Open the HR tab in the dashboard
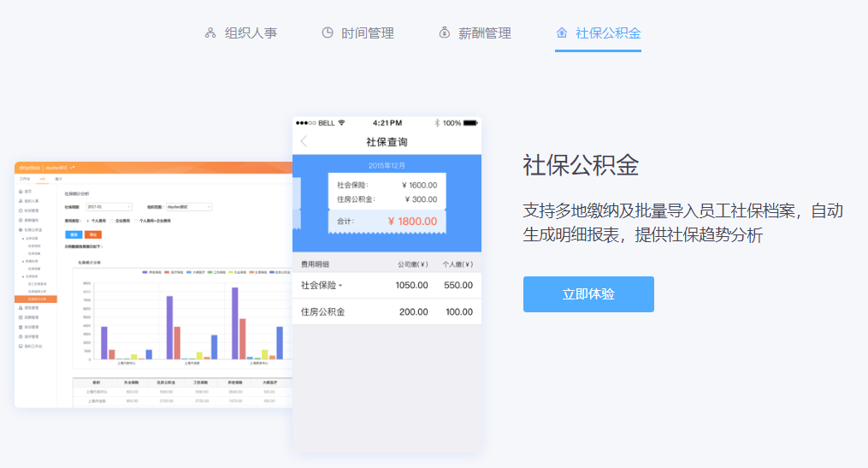The width and height of the screenshot is (868, 468). (x=43, y=179)
